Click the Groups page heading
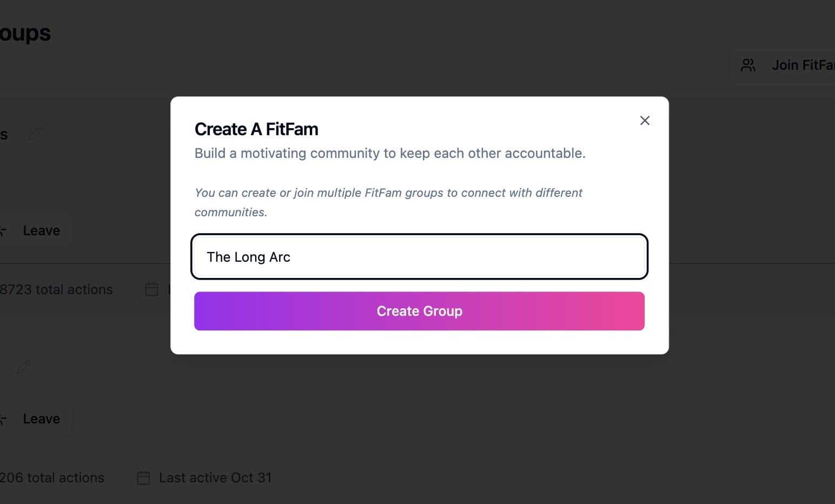The image size is (835, 504). (25, 34)
